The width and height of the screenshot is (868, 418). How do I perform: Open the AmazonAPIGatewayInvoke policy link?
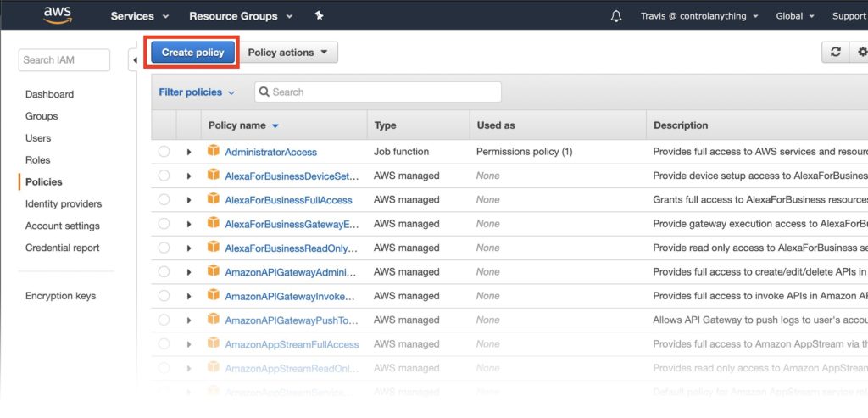[290, 296]
